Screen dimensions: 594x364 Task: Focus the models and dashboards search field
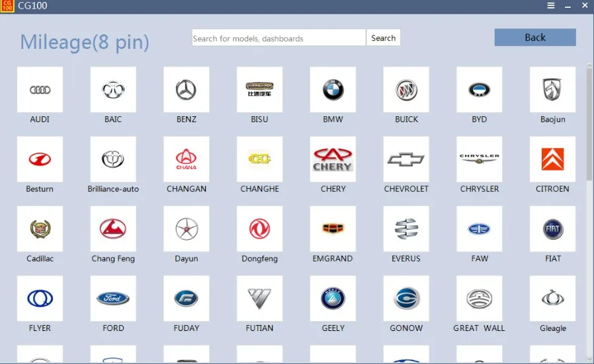point(279,38)
